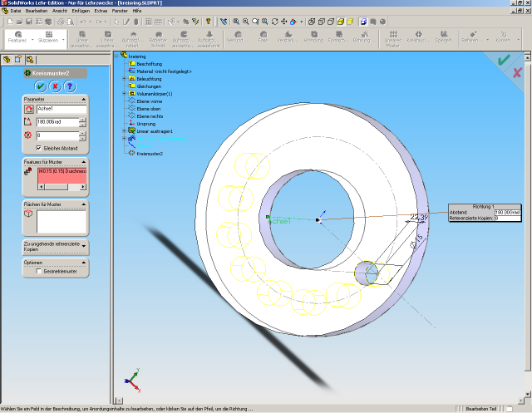Select FeatureManager tab icon in left panel
Image resolution: width=532 pixels, height=413 pixels.
[x=7, y=60]
